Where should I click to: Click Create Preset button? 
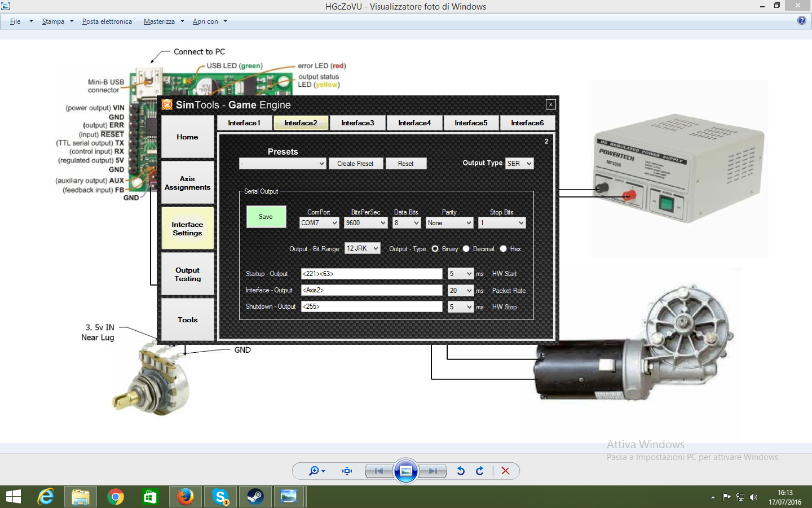(355, 163)
